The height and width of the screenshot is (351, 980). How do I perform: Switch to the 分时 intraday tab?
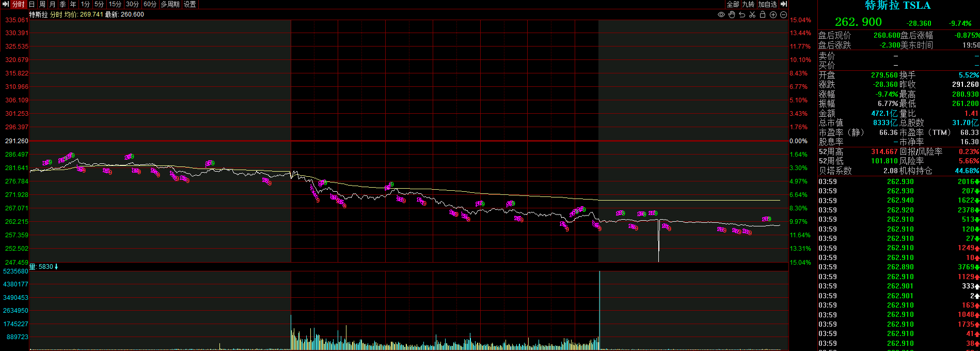[18, 4]
